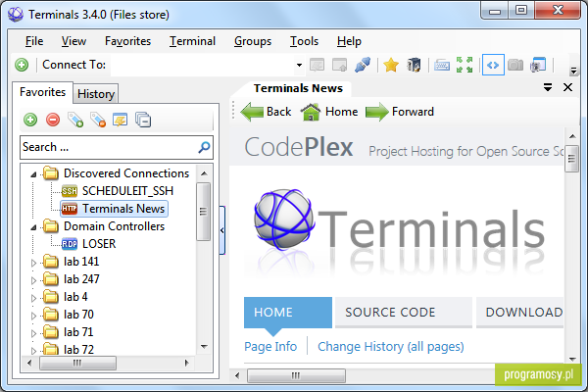This screenshot has height=392, width=588.
Task: Click the Favorites tree horizontal scrollbar thumb
Action: tap(77, 364)
